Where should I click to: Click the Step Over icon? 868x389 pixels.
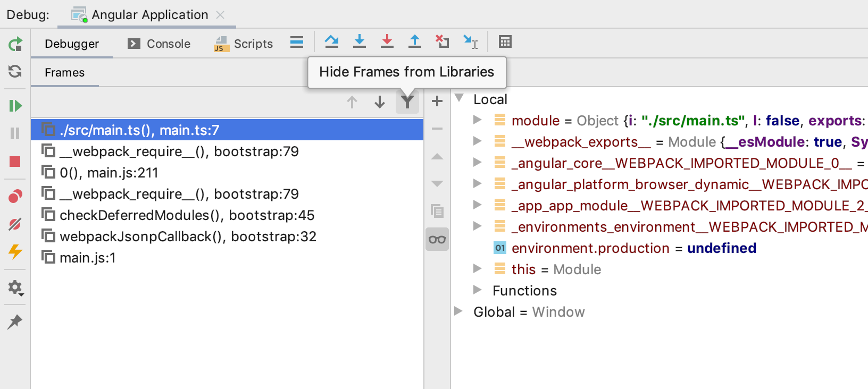click(331, 41)
